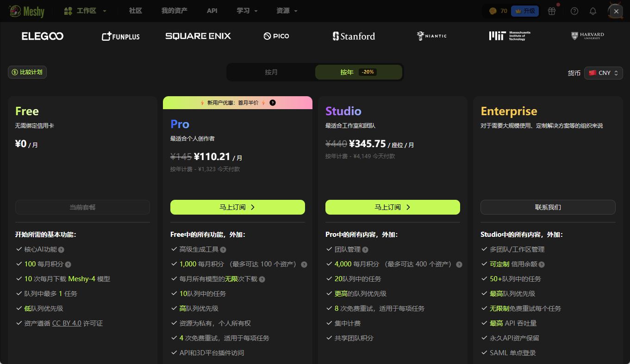Click the MIT logo

pyautogui.click(x=510, y=36)
